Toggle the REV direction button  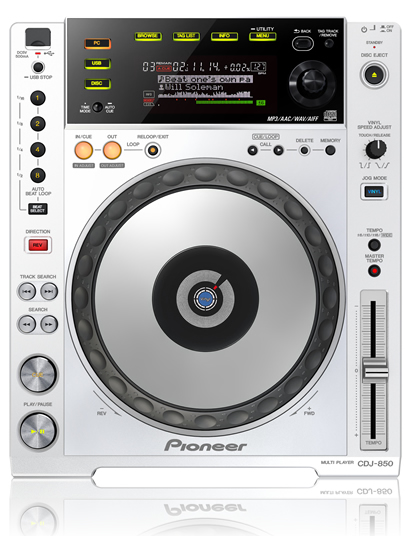pyautogui.click(x=38, y=245)
